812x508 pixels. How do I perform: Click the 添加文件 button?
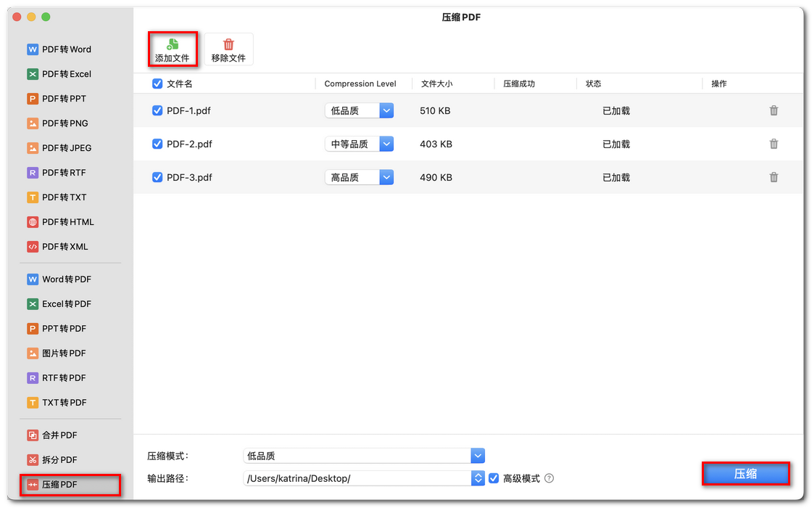(173, 49)
